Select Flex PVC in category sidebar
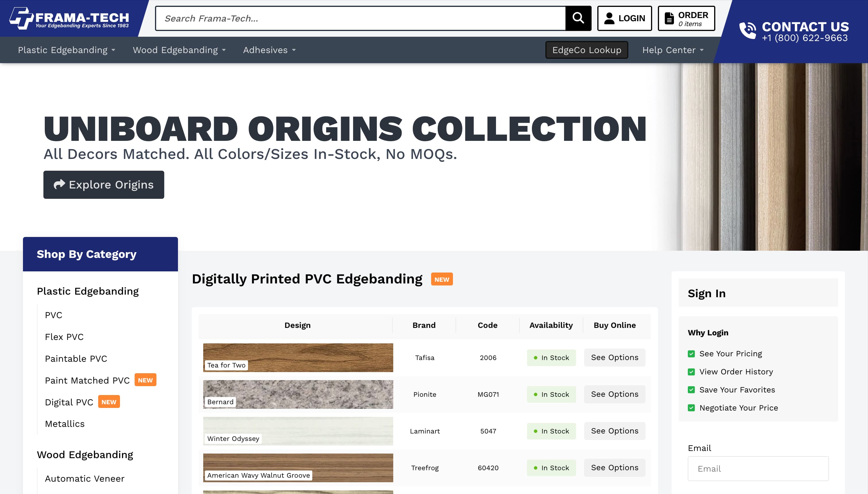868x494 pixels. click(64, 337)
